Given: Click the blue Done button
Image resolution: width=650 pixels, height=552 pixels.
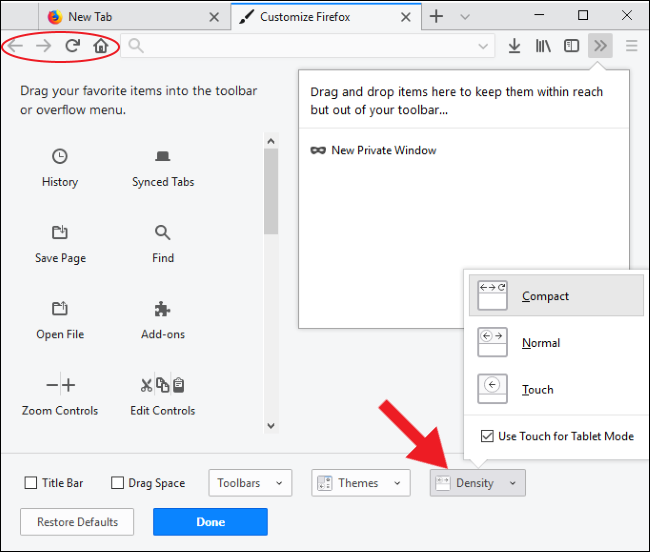Looking at the screenshot, I should (x=210, y=522).
